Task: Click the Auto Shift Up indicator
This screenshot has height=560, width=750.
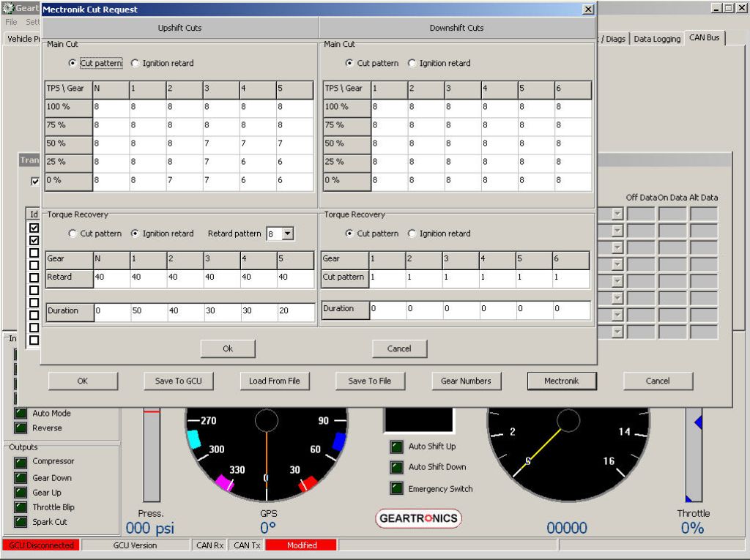Action: click(396, 447)
